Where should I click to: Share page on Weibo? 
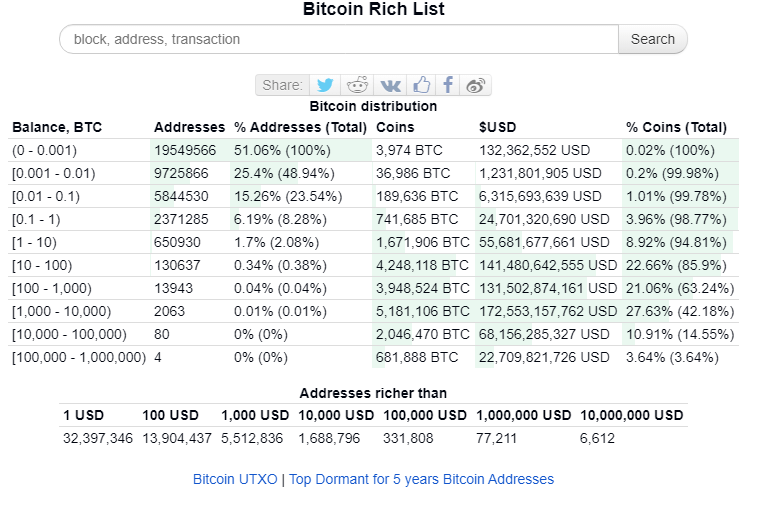coord(476,85)
